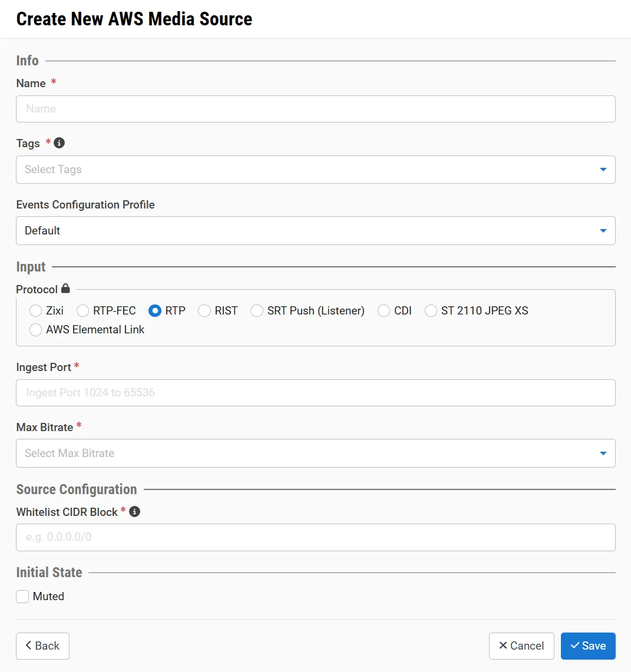Image resolution: width=631 pixels, height=672 pixels.
Task: Click the Create New AWS Media Source heading
Action: (x=134, y=19)
